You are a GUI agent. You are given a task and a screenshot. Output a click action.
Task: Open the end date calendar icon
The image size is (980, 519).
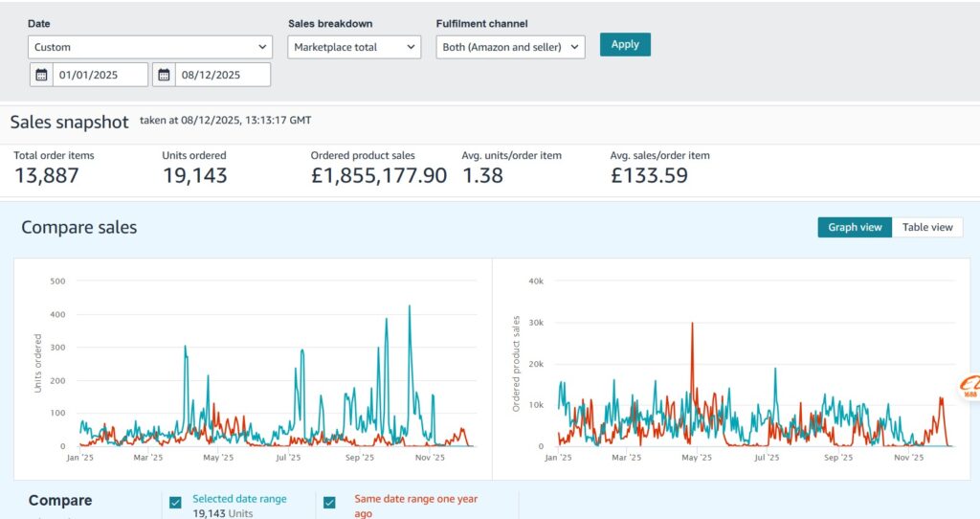[164, 75]
